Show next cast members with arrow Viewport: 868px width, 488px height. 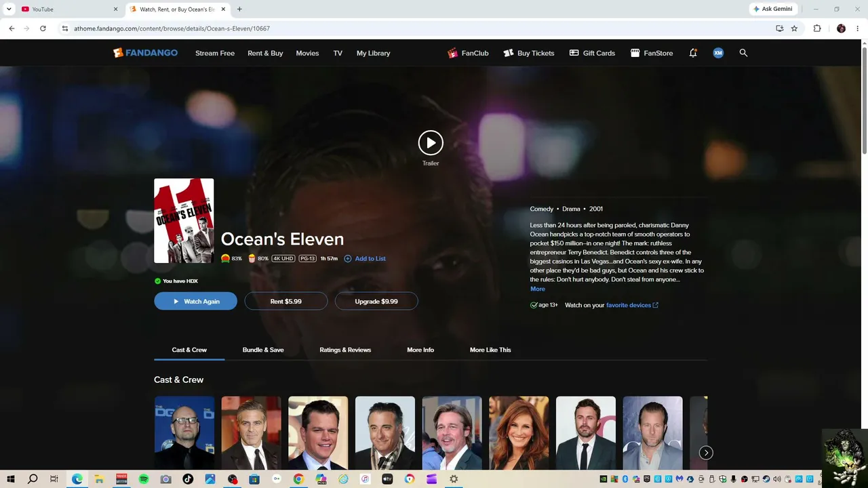click(706, 453)
